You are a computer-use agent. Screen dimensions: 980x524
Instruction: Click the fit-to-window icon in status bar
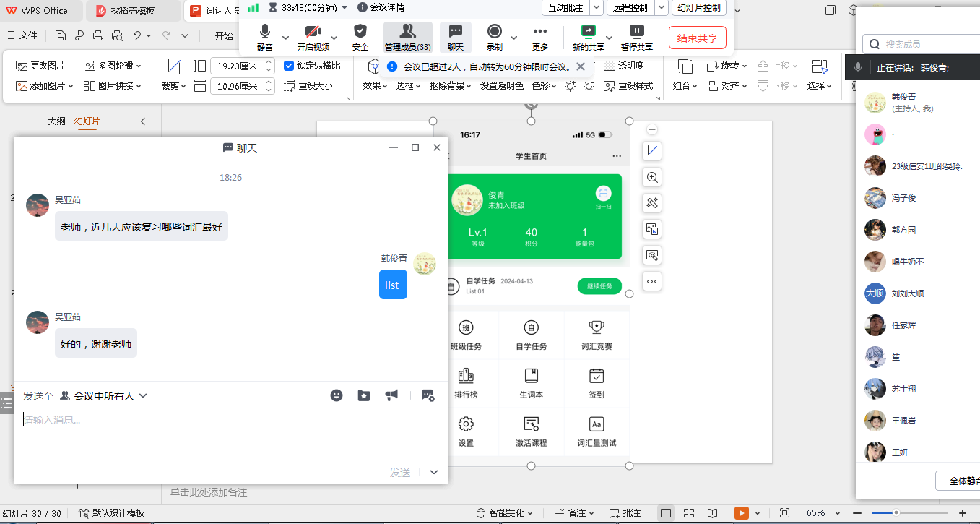[x=785, y=513]
